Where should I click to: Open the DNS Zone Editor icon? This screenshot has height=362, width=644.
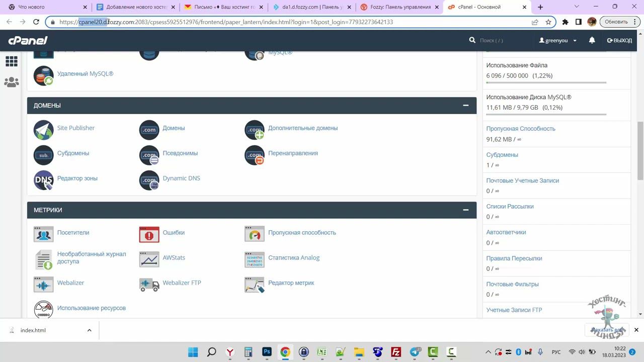point(43,180)
